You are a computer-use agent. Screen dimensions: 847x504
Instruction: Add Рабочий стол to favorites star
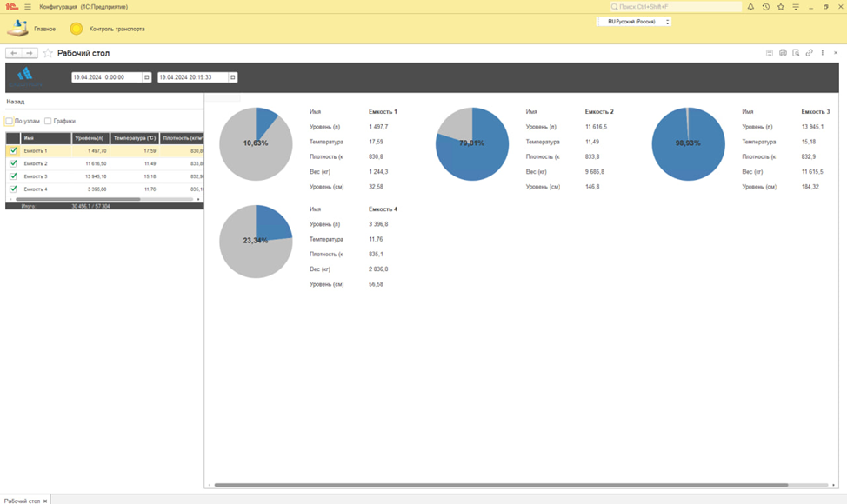coord(48,53)
